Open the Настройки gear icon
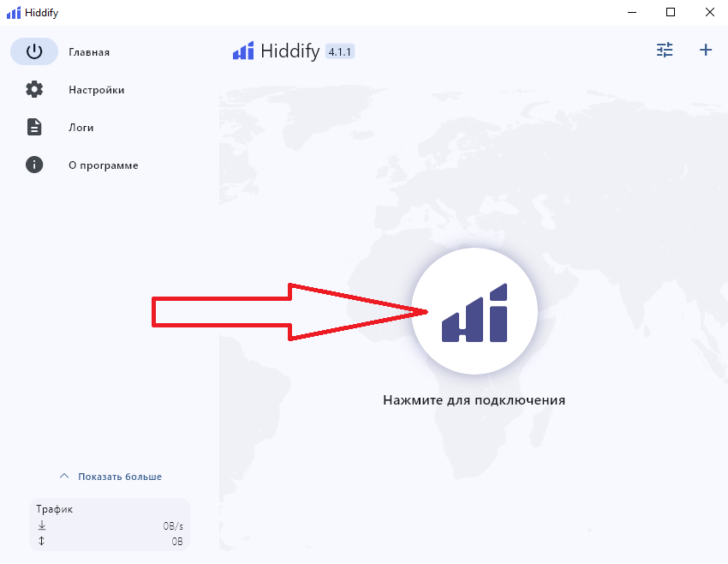The height and width of the screenshot is (564, 728). coord(34,89)
